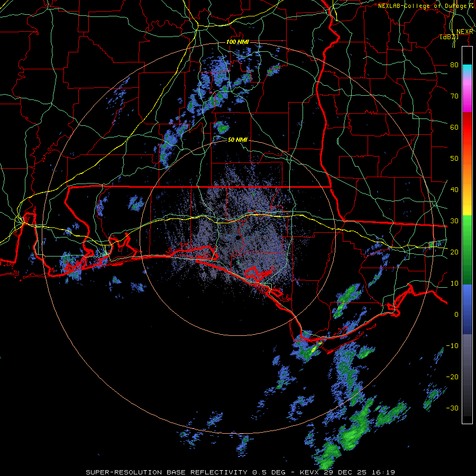The image size is (476, 476).
Task: Click the "50 NMI" range ring label
Action: click(237, 140)
